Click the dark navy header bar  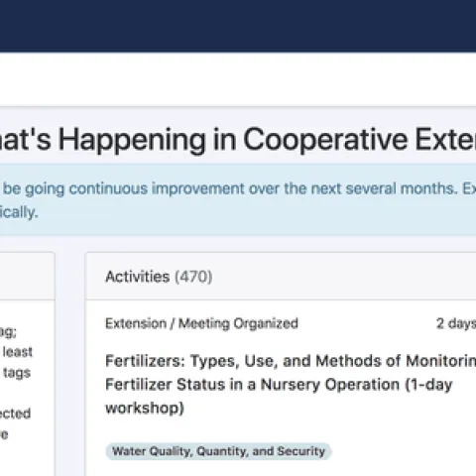coord(238,26)
